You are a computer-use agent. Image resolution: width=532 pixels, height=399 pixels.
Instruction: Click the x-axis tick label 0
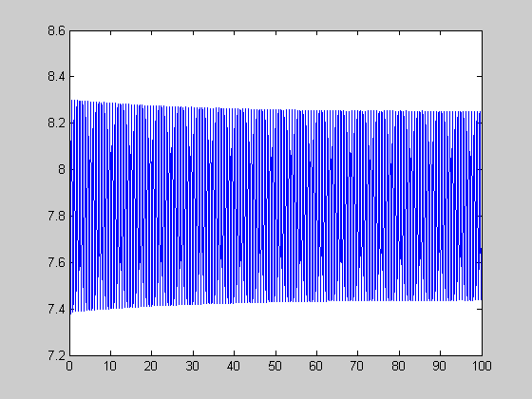69,366
